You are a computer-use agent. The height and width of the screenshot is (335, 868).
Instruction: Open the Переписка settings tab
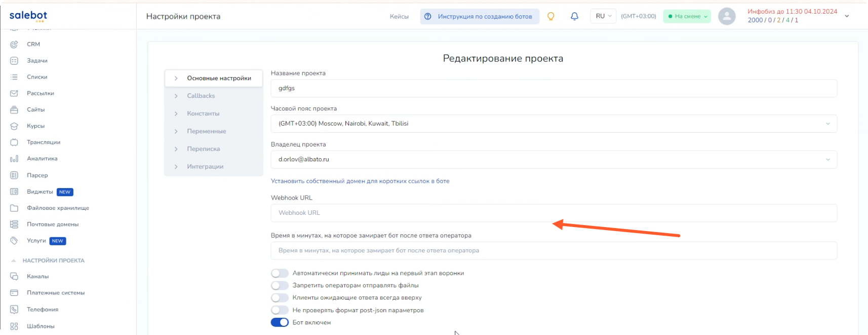point(214,149)
